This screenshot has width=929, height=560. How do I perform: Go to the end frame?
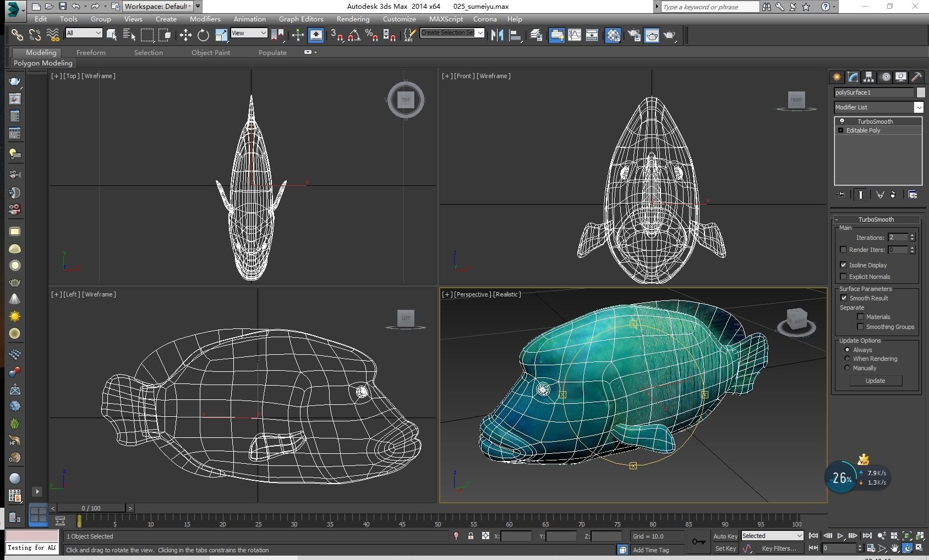867,536
